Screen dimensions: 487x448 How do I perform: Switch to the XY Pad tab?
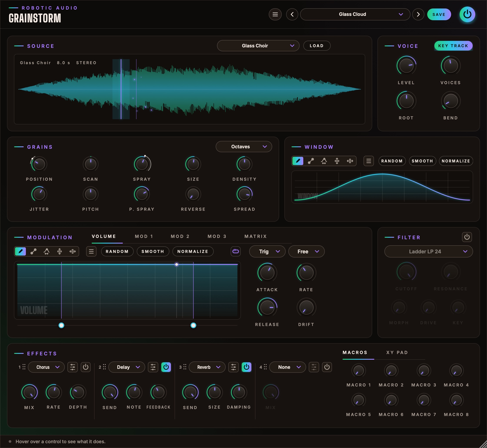pyautogui.click(x=397, y=353)
